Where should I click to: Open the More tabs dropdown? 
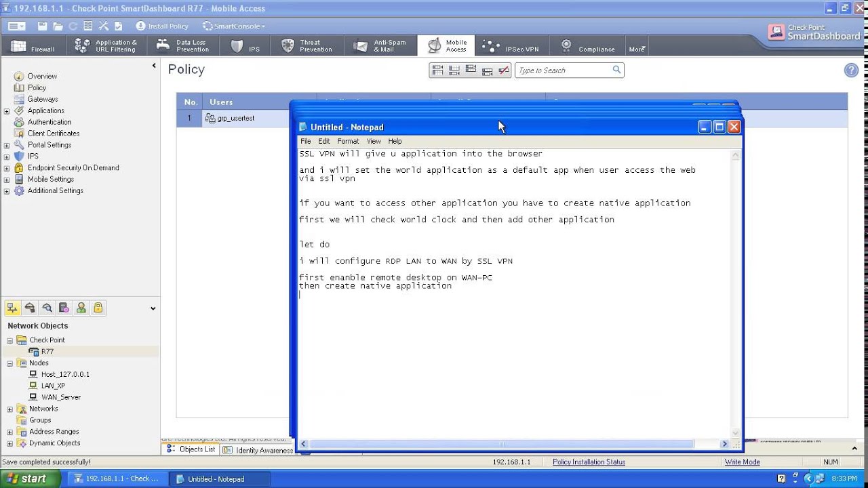[x=637, y=49]
